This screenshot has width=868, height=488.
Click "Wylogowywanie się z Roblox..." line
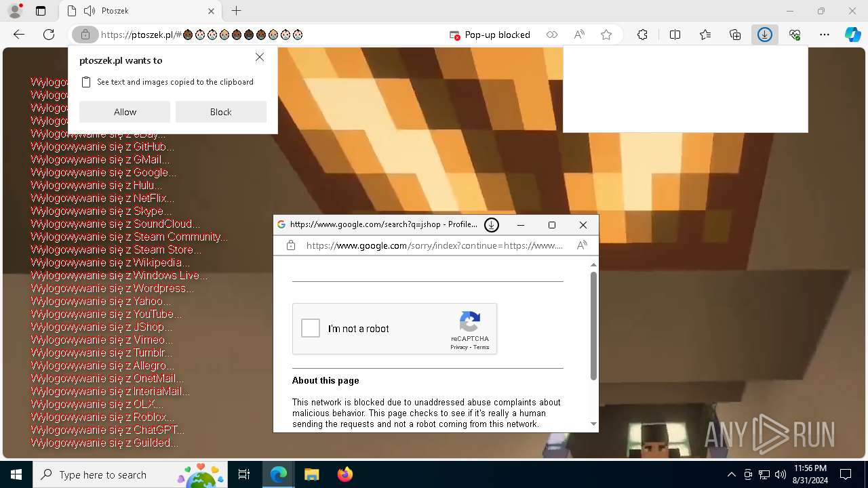(x=102, y=417)
